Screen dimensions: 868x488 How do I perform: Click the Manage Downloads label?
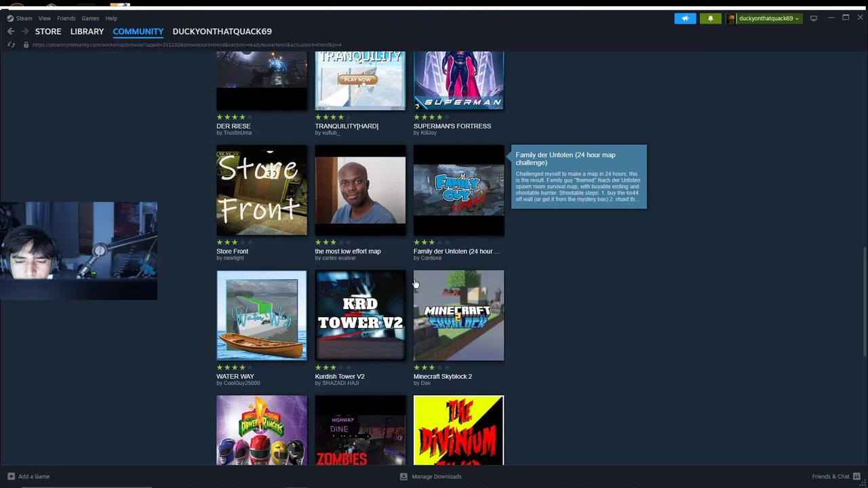tap(437, 476)
